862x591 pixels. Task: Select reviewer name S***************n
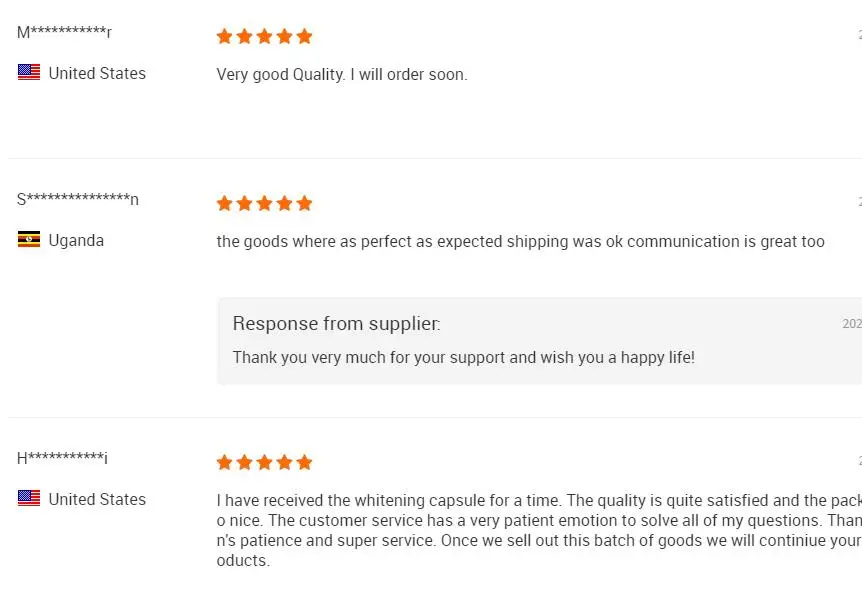click(78, 199)
